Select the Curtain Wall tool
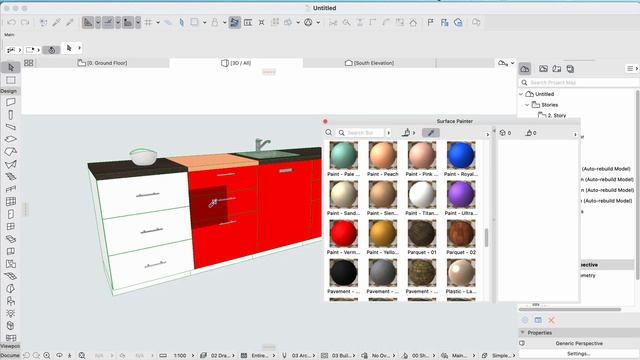 (x=11, y=201)
